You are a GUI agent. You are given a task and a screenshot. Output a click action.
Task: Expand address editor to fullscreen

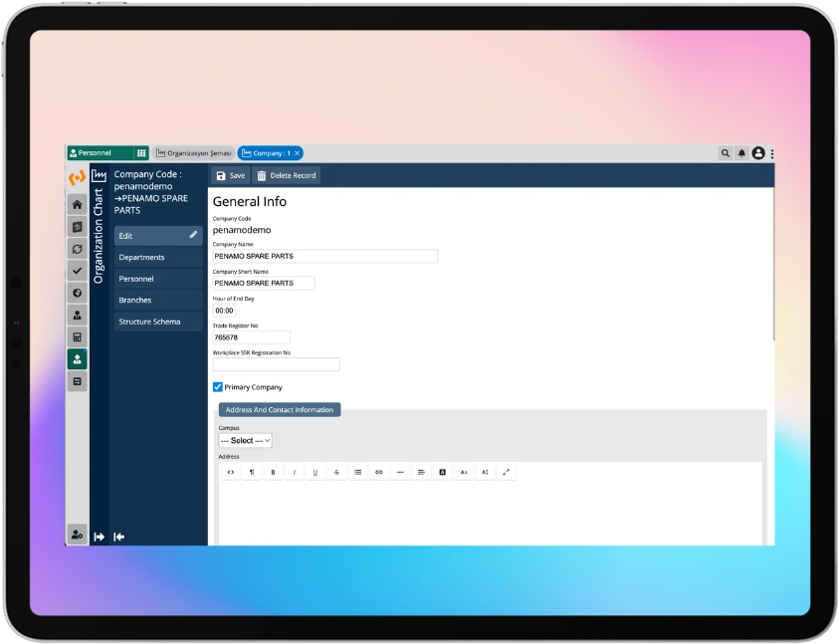(506, 472)
